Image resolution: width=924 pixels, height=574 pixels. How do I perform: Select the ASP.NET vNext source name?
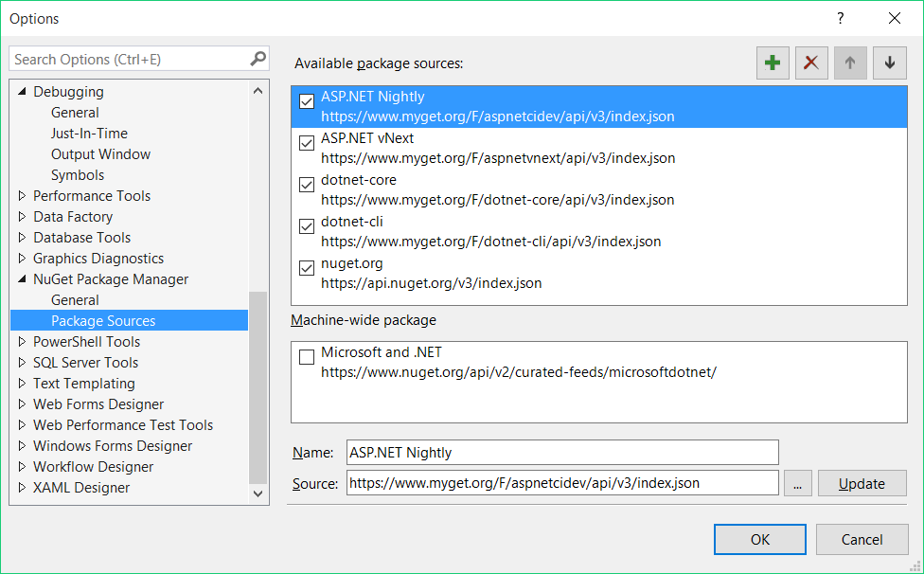coord(367,138)
